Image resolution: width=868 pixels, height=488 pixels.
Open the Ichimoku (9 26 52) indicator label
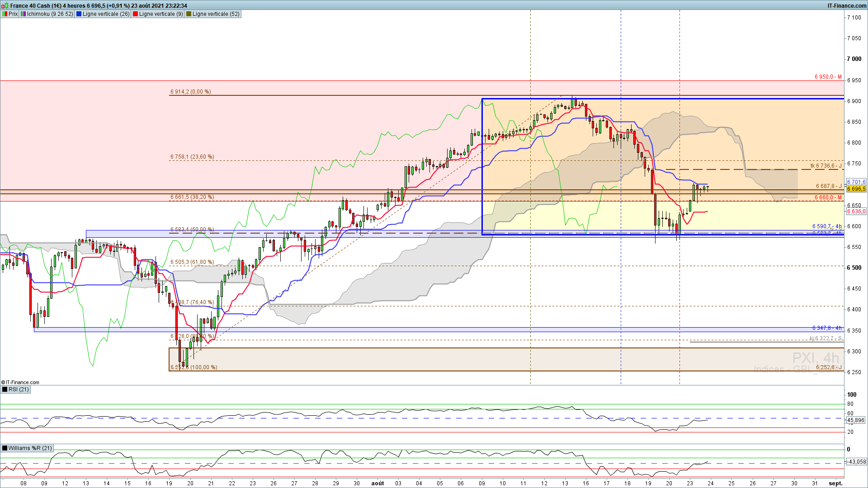tap(50, 14)
